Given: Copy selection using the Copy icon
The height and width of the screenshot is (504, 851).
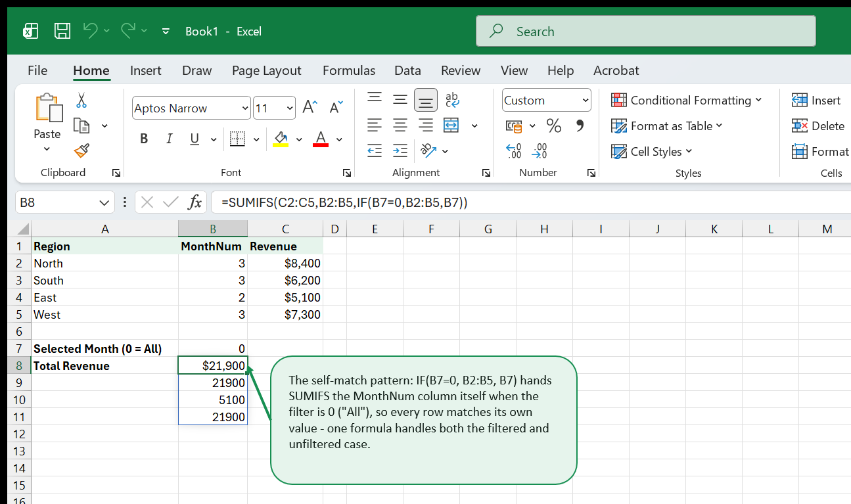Looking at the screenshot, I should pos(81,126).
